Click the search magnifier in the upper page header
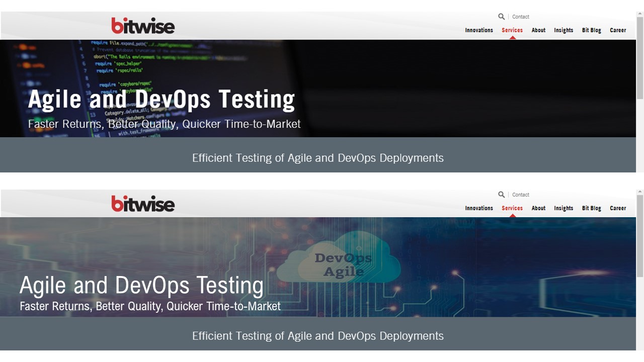Viewport: 644px width, 362px height. [x=501, y=17]
